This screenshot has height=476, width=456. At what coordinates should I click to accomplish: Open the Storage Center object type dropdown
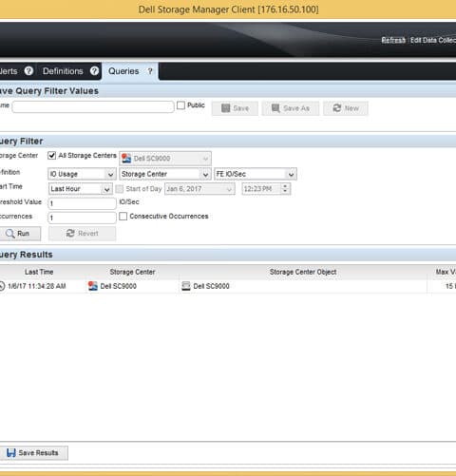[x=165, y=174]
